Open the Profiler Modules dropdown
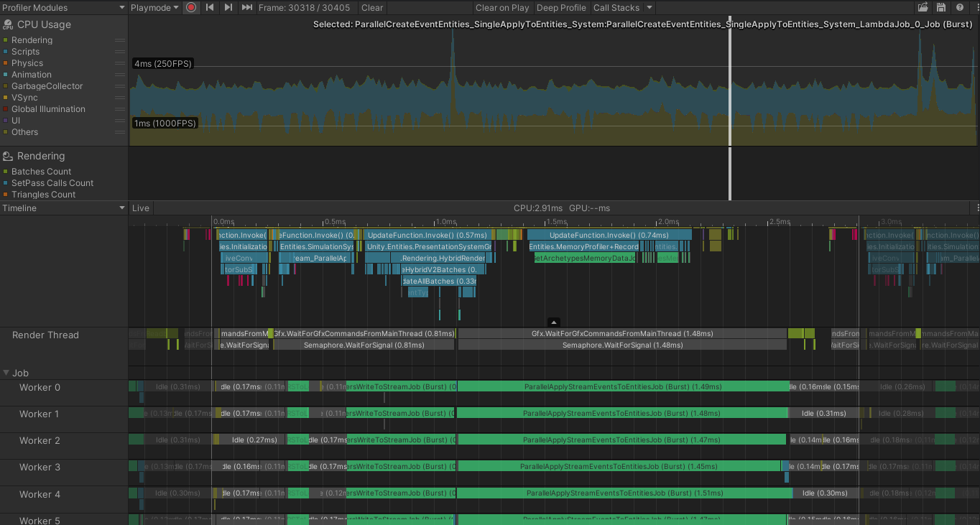This screenshot has height=525, width=980. pyautogui.click(x=63, y=8)
